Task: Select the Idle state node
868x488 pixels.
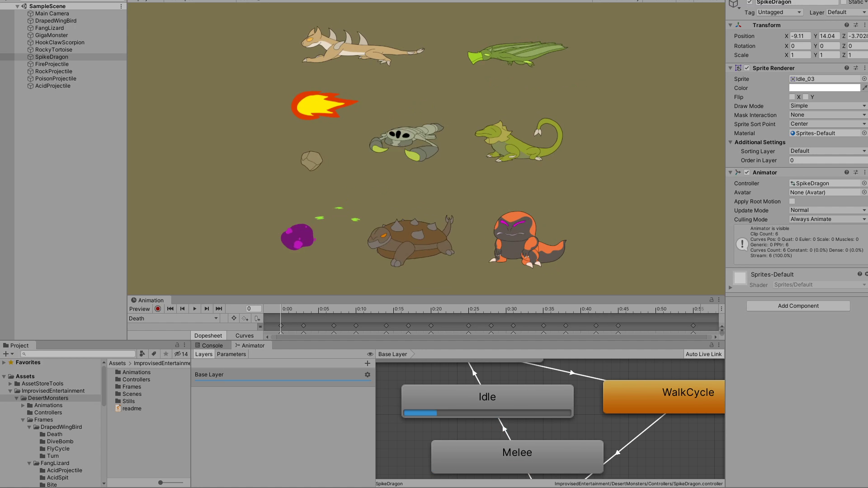Action: tap(487, 401)
